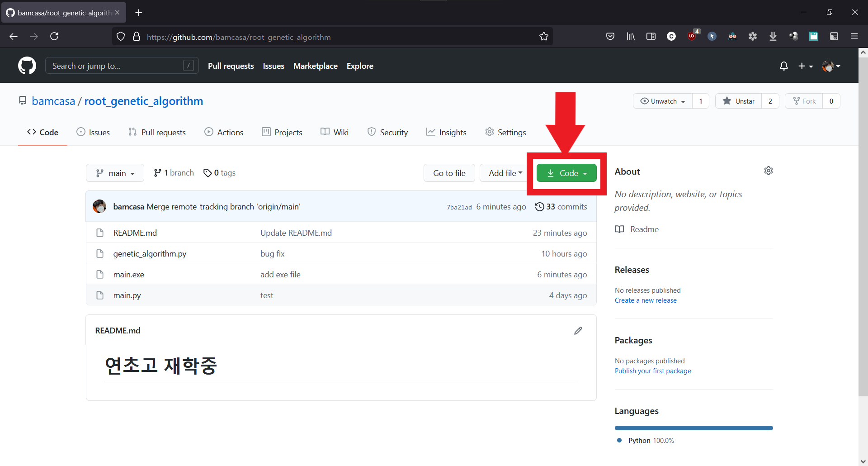Click the Python language progress bar

[693, 428]
